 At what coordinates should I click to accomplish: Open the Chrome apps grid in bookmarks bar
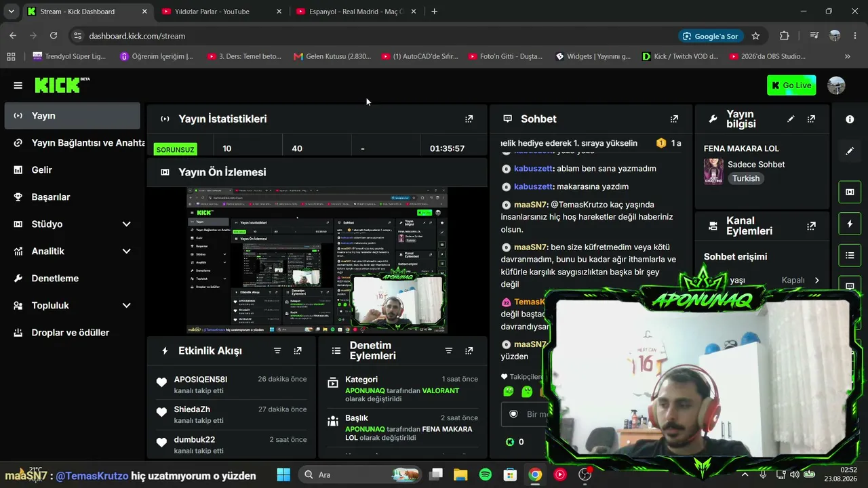point(11,56)
